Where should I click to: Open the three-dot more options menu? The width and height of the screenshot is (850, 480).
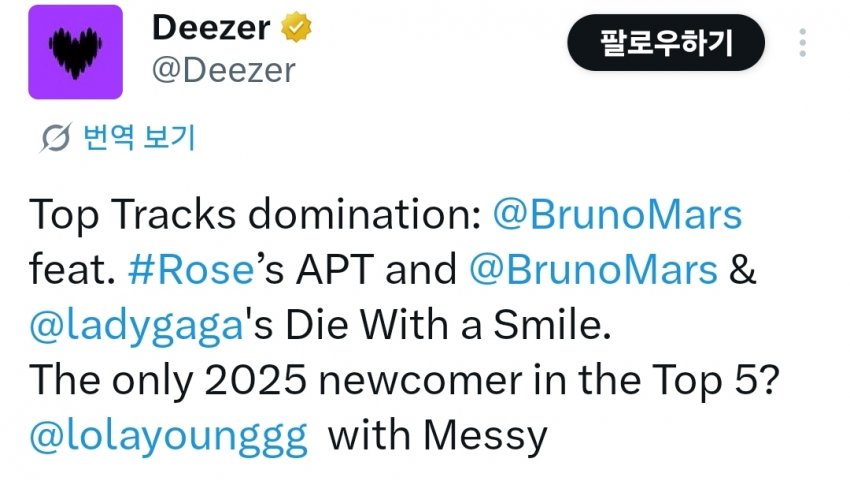802,44
